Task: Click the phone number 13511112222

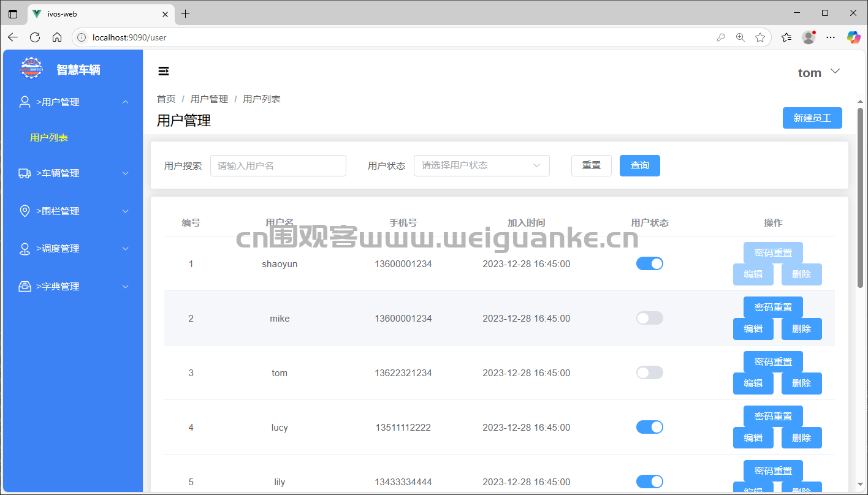Action: (403, 428)
